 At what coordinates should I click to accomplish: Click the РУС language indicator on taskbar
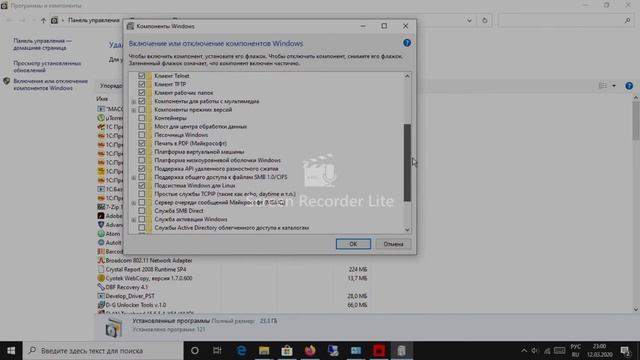tap(576, 347)
